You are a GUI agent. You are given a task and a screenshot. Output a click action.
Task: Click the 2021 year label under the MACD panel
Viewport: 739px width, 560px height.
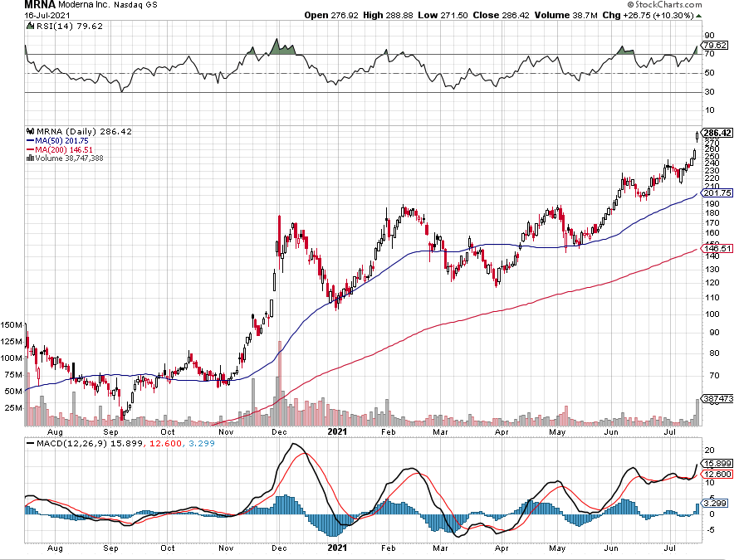337,548
